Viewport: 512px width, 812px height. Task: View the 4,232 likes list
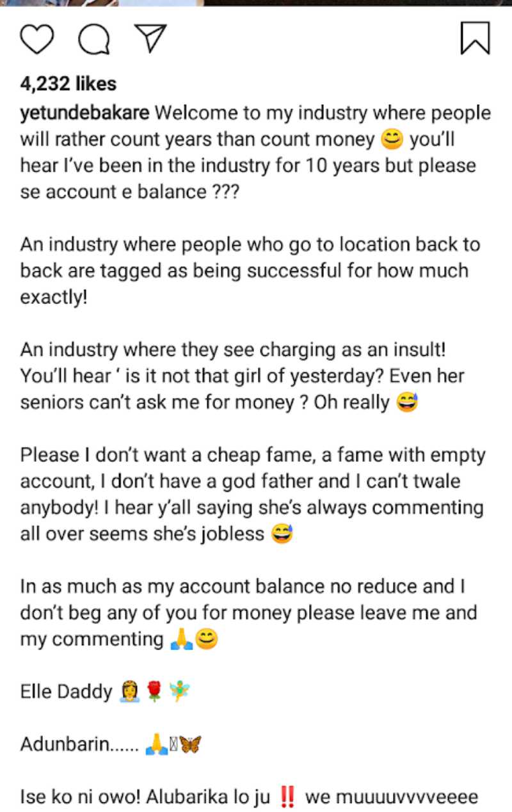[x=68, y=84]
